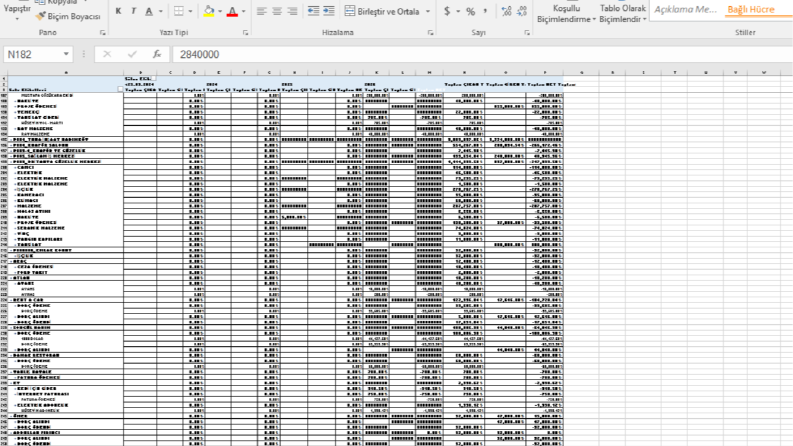Toggle italic (T) formatting

point(134,11)
